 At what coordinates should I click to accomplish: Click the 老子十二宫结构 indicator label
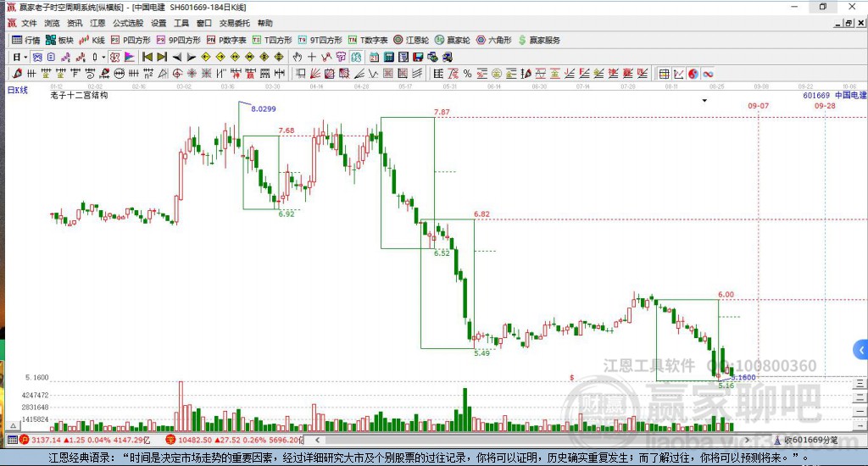pyautogui.click(x=79, y=95)
